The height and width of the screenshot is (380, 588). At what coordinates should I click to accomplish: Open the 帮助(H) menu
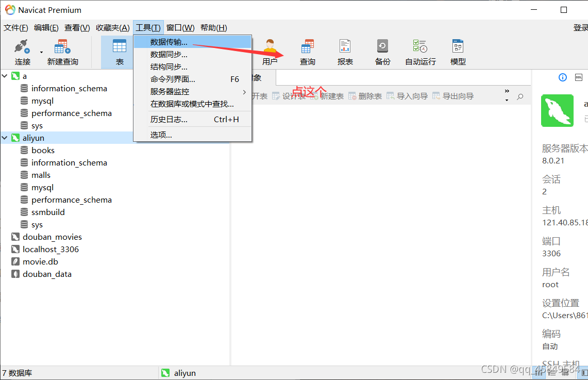pyautogui.click(x=214, y=28)
